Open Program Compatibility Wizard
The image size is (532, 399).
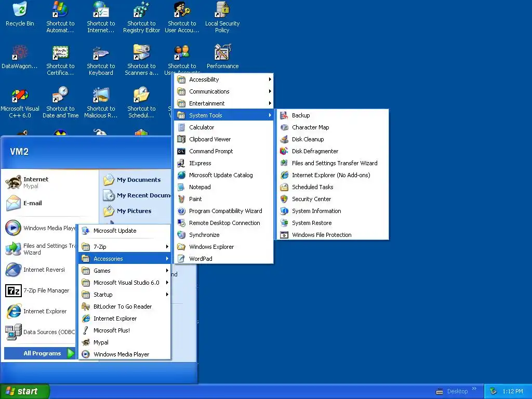click(224, 211)
